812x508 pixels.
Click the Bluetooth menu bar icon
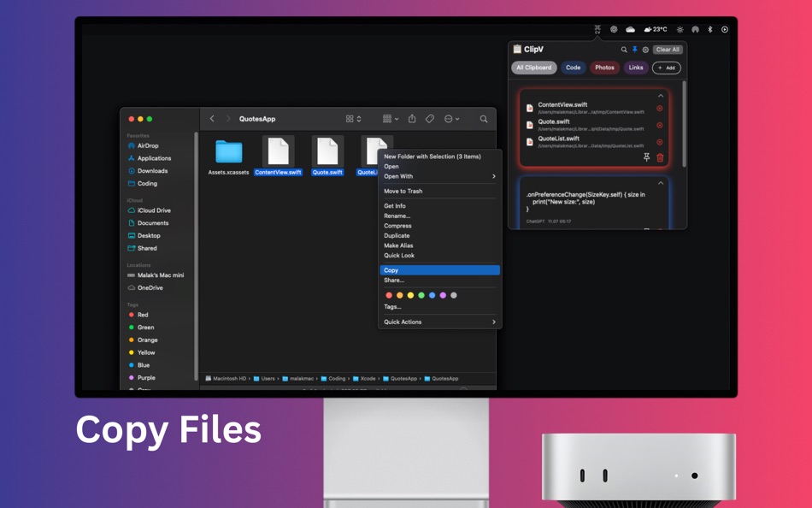(710, 30)
